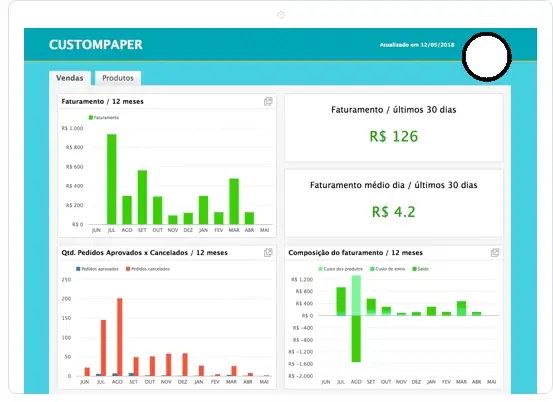Toggle the Custo dos produtos legend item
553x402 pixels.
pos(341,269)
